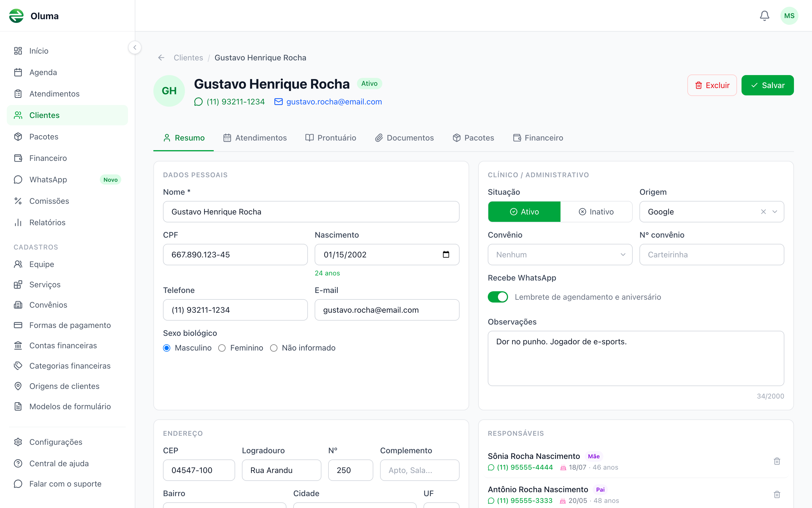Click the CPF input field

point(235,255)
